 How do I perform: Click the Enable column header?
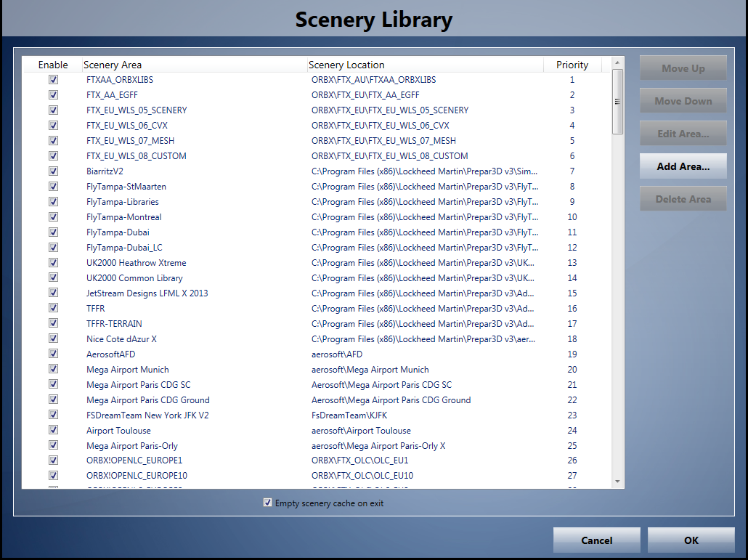pos(53,65)
